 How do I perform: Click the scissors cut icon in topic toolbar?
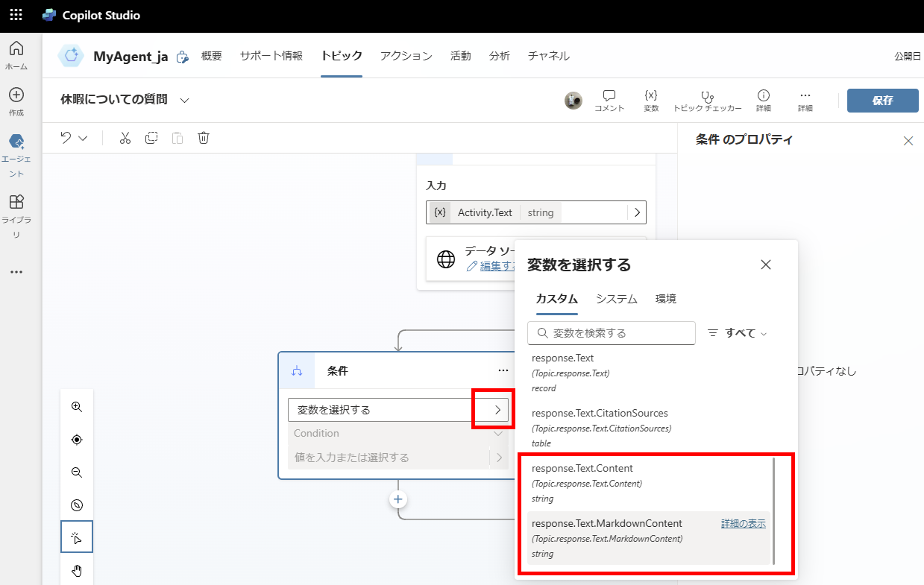(x=125, y=138)
